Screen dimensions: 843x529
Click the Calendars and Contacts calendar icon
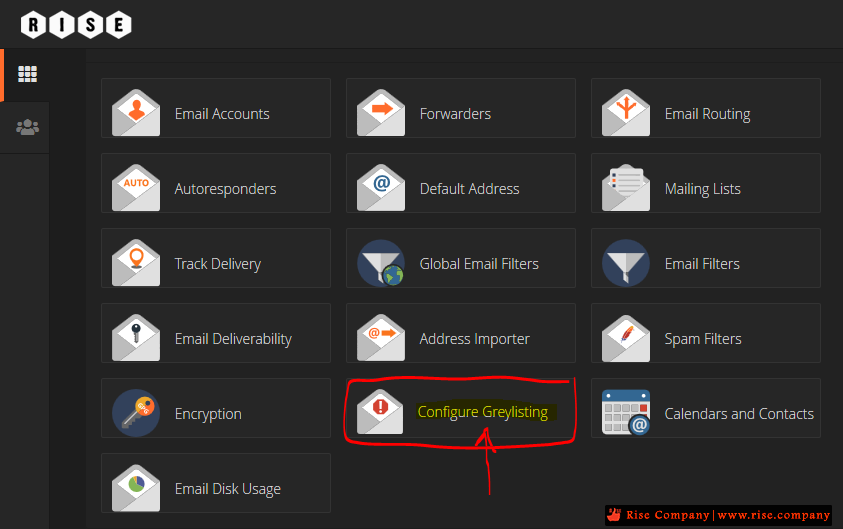[x=626, y=412]
